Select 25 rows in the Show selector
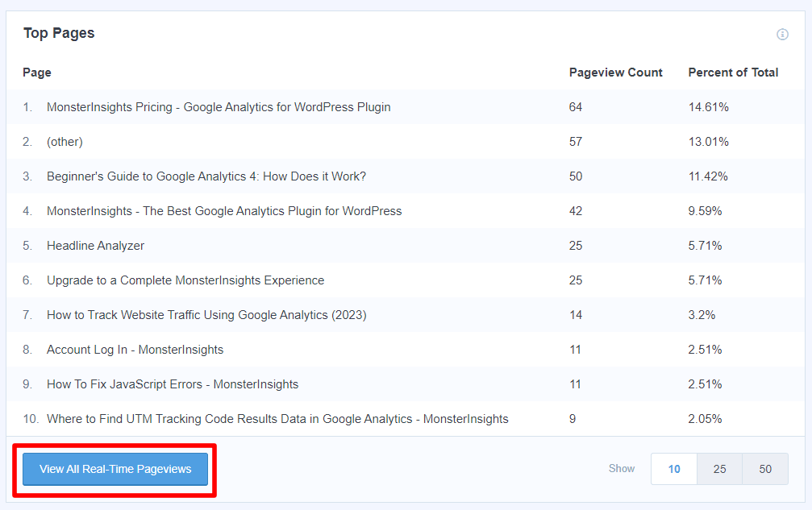The image size is (812, 510). pos(719,468)
